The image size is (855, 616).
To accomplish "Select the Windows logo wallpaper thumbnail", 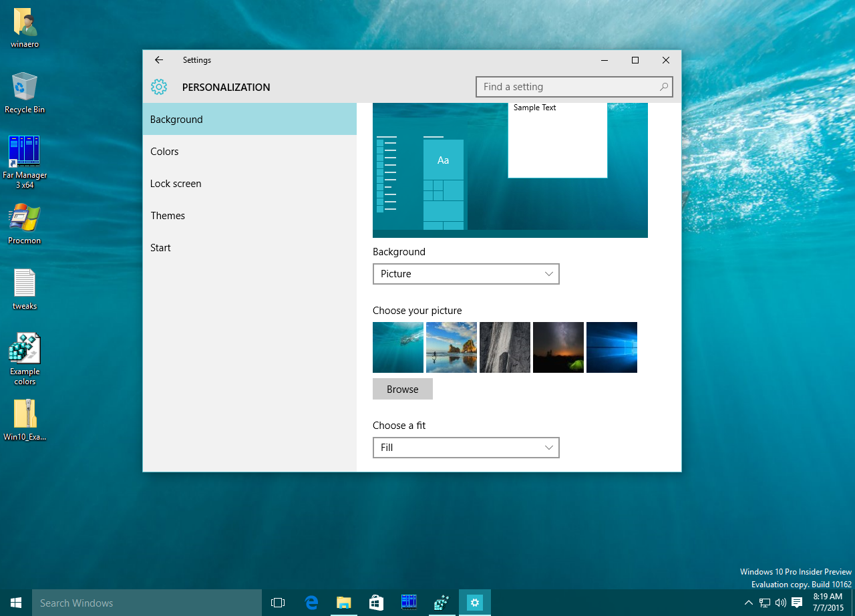I will pos(611,347).
